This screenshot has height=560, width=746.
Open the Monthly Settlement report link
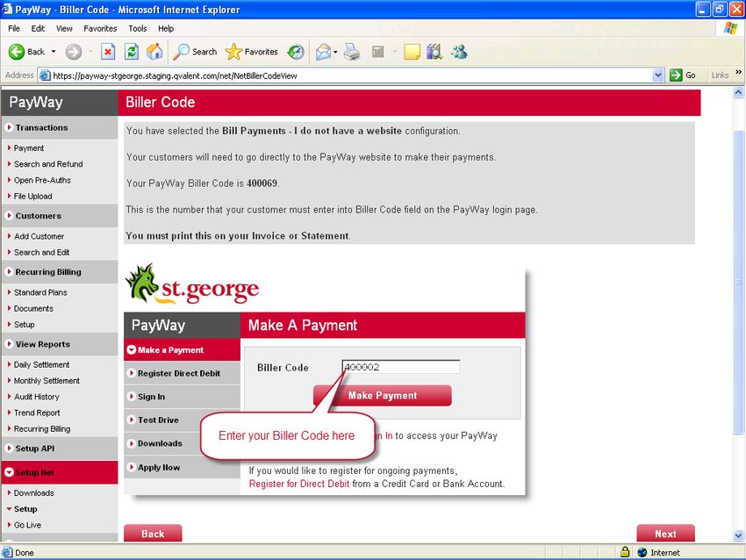[47, 381]
